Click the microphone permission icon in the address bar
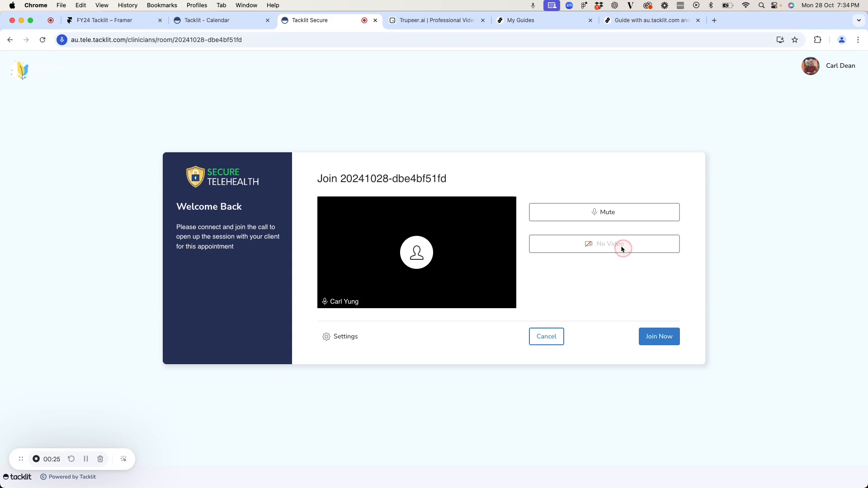 [x=62, y=40]
